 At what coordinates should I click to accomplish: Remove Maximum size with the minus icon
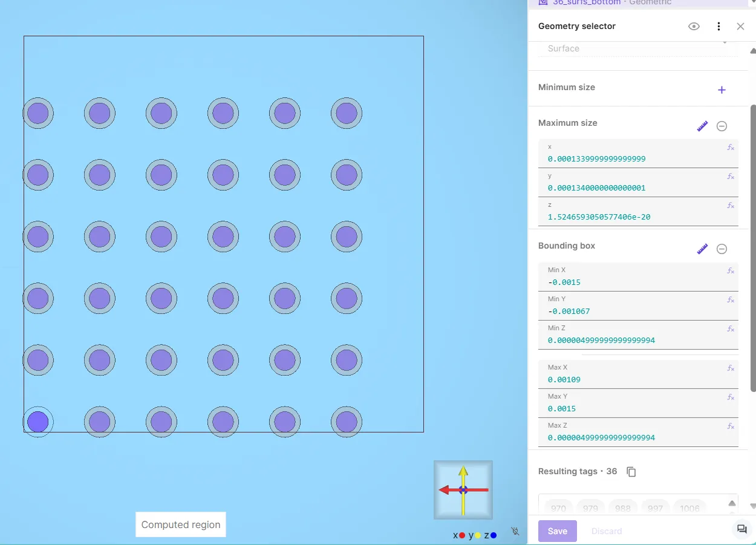click(722, 126)
